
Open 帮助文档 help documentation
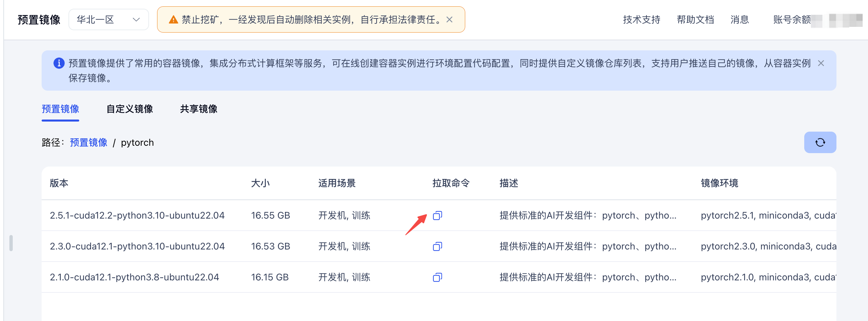[695, 19]
